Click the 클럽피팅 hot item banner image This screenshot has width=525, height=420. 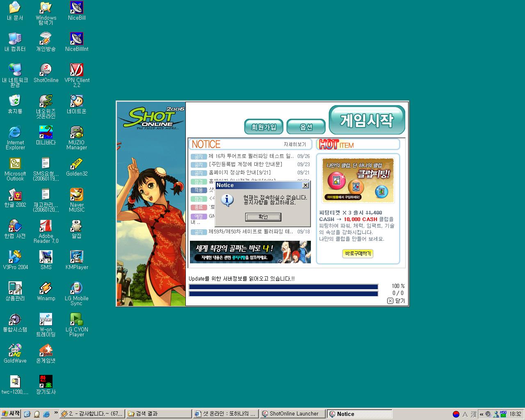(358, 180)
